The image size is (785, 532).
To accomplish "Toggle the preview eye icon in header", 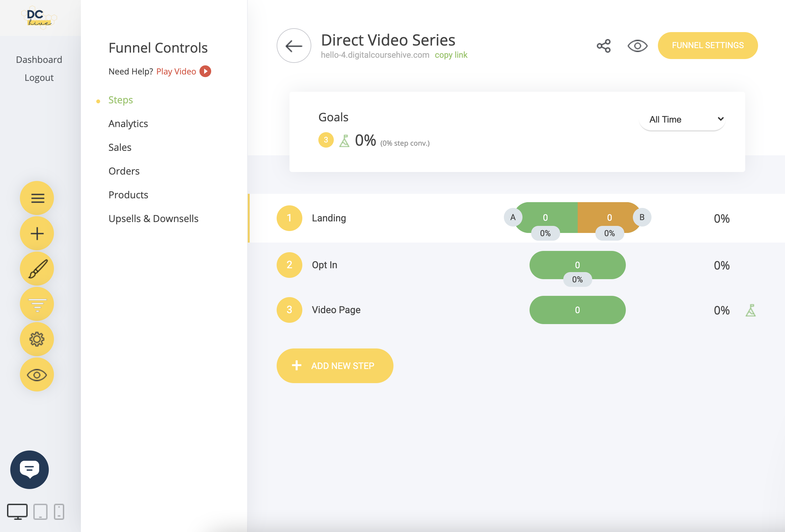I will [637, 46].
